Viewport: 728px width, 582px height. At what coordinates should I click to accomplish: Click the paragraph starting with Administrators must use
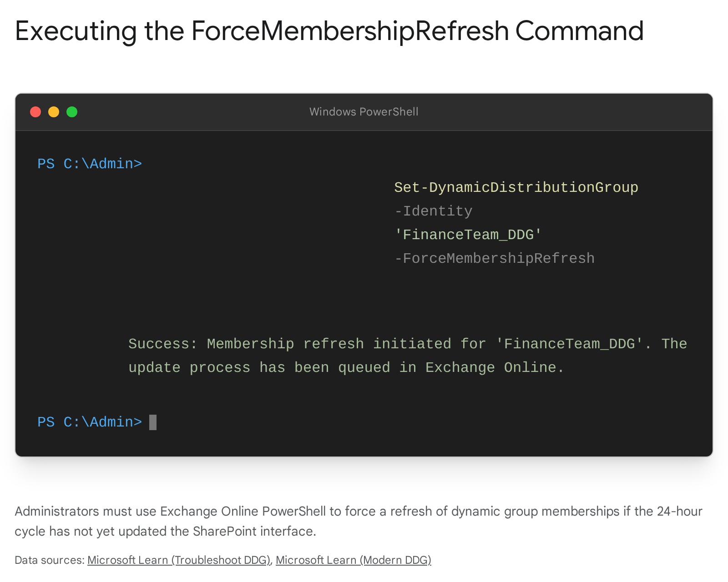[x=358, y=521]
